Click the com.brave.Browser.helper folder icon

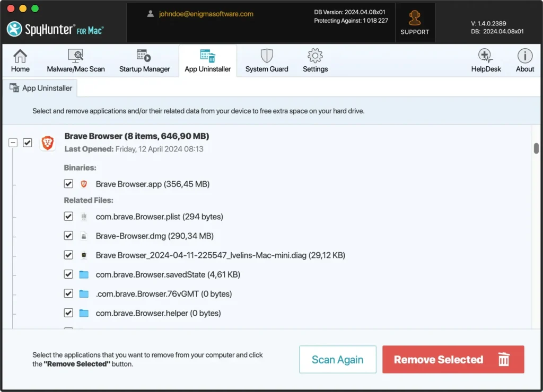tap(84, 313)
